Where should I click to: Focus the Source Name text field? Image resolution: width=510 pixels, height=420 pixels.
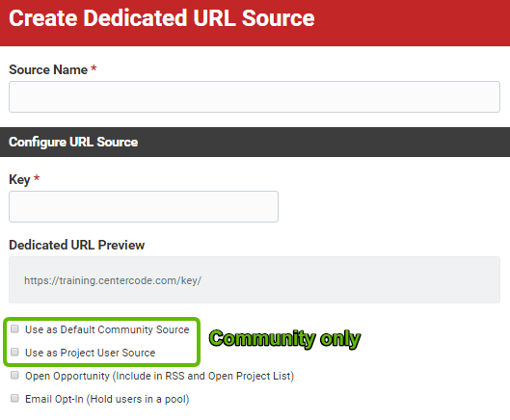[x=255, y=97]
